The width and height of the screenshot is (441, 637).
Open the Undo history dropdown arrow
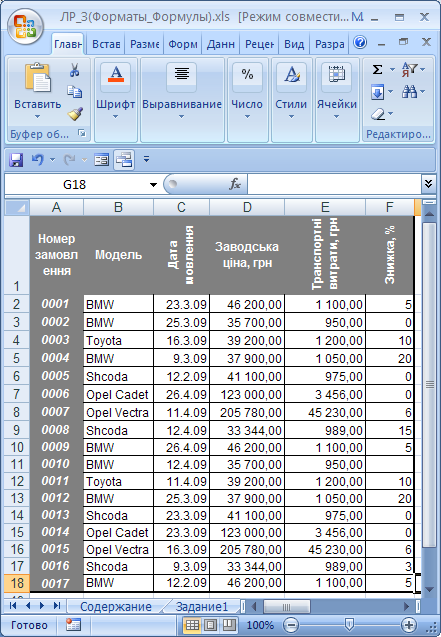[52, 160]
